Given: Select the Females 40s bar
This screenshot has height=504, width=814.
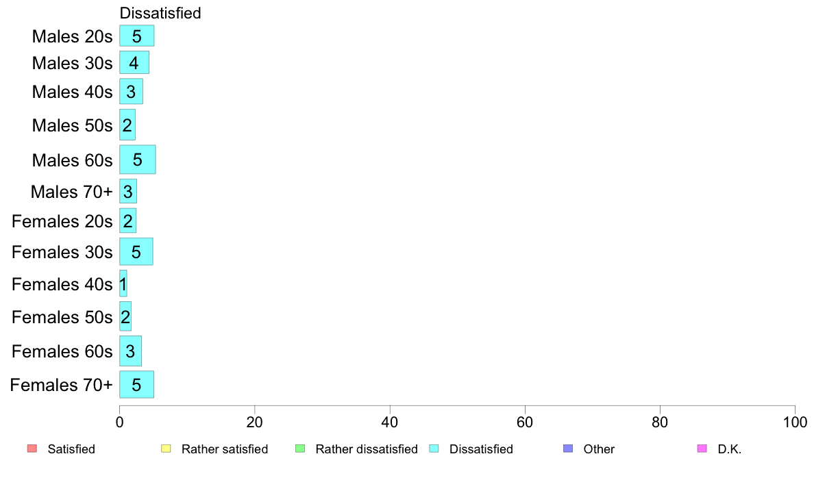Looking at the screenshot, I should [x=123, y=283].
